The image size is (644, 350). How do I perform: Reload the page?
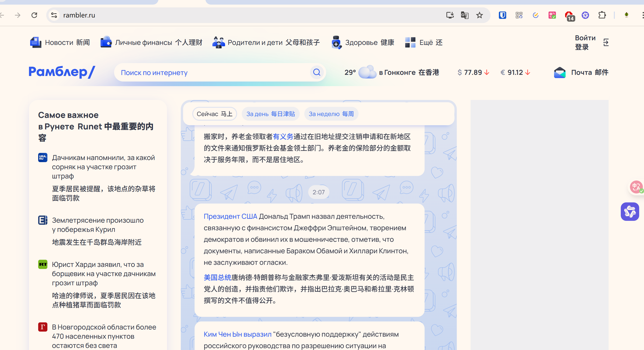tap(34, 15)
